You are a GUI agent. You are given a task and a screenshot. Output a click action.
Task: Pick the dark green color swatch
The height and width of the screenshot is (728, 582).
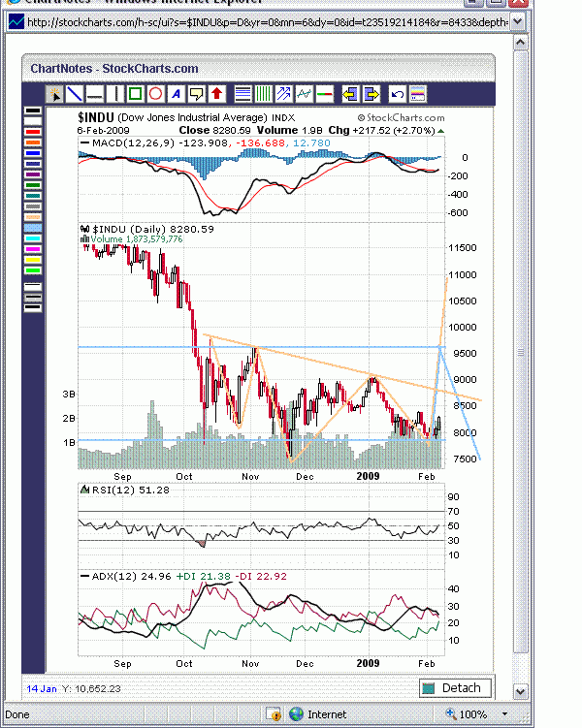point(33,185)
